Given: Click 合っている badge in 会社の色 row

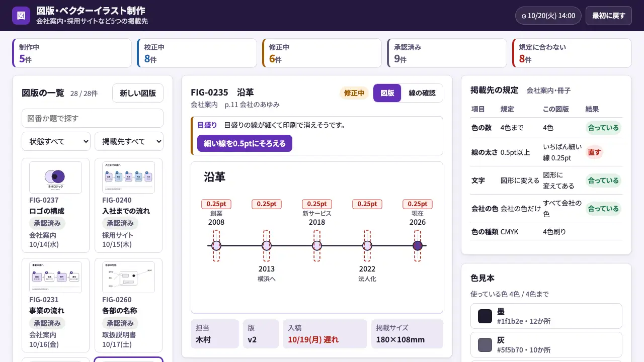Looking at the screenshot, I should (x=603, y=209).
